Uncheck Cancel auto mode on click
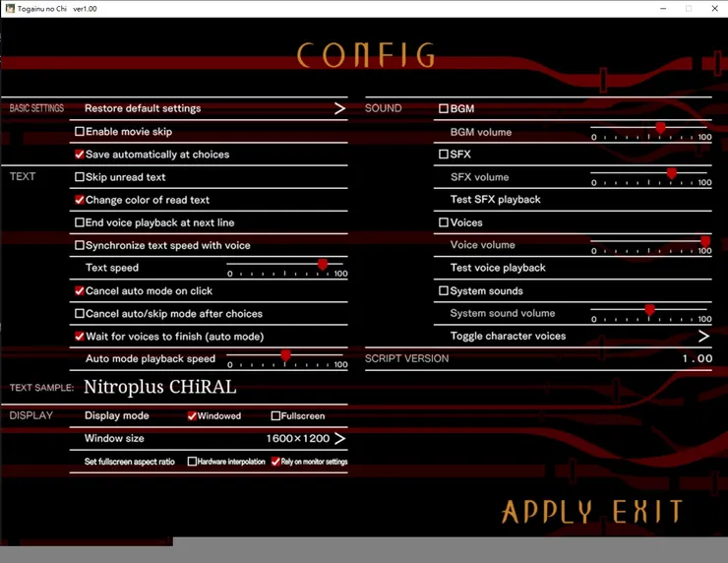 click(x=80, y=290)
